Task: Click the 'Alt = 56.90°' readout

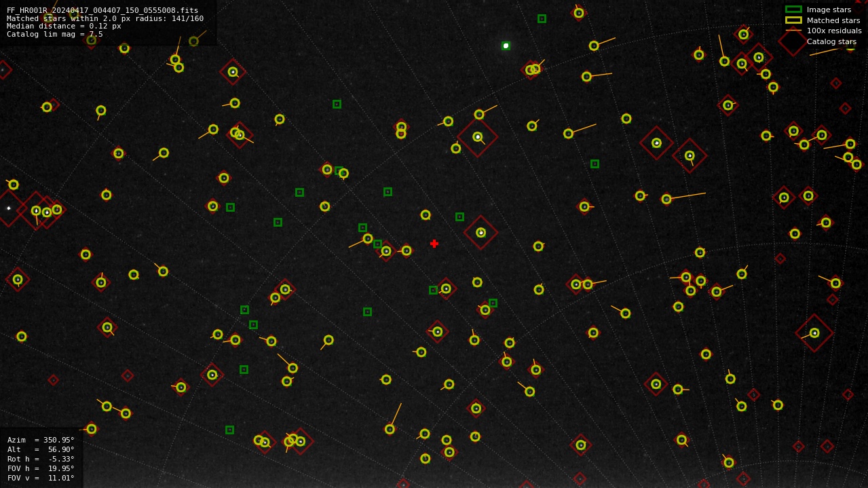Action: tap(41, 449)
